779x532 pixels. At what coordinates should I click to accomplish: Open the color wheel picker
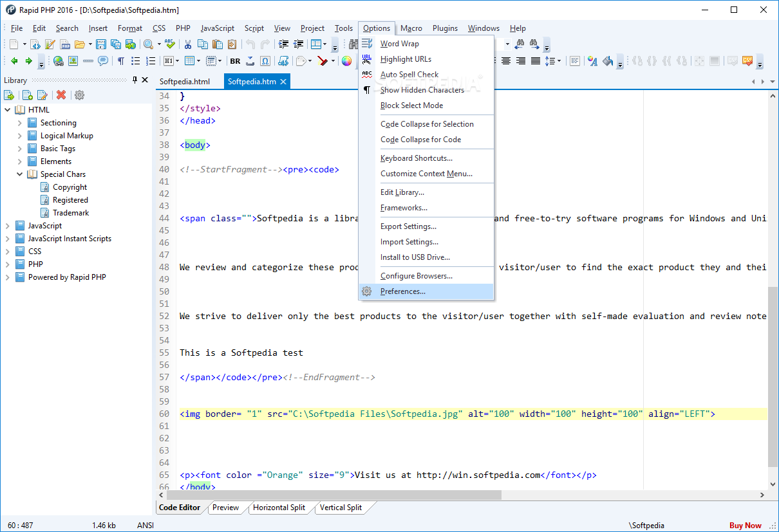347,61
